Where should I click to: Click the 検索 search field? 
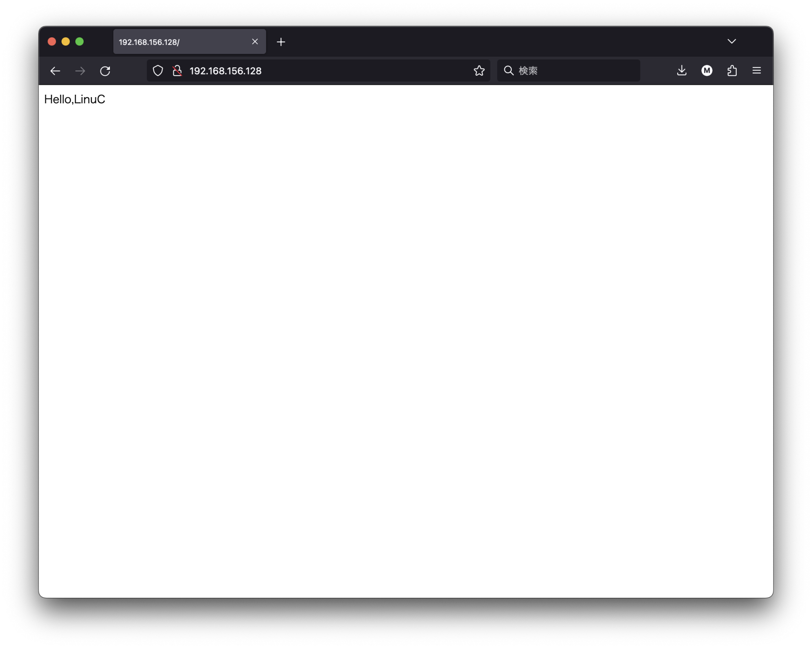(567, 71)
